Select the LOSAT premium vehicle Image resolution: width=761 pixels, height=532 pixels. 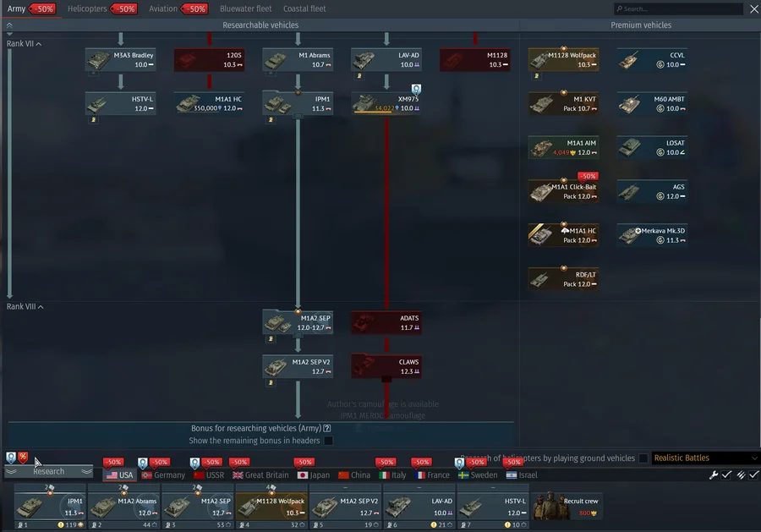[651, 147]
